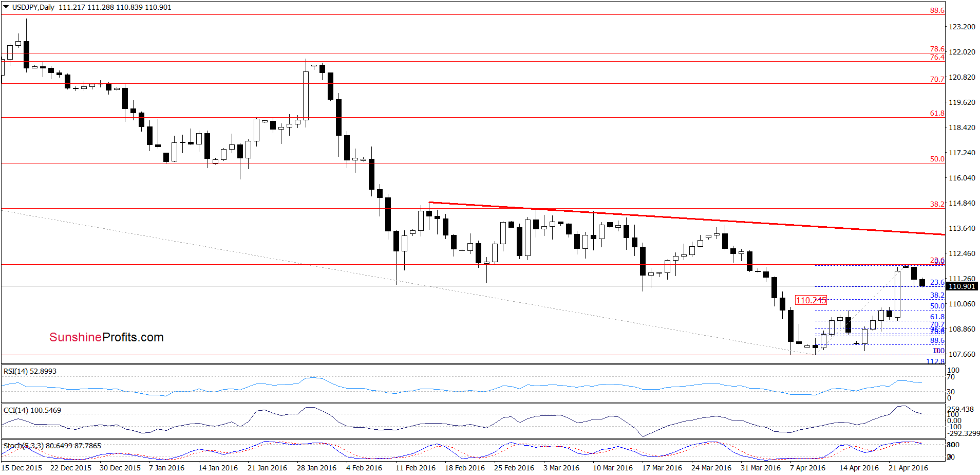Click the 14 Jan 2016 date label
This screenshot has width=980, height=475.
218,468
